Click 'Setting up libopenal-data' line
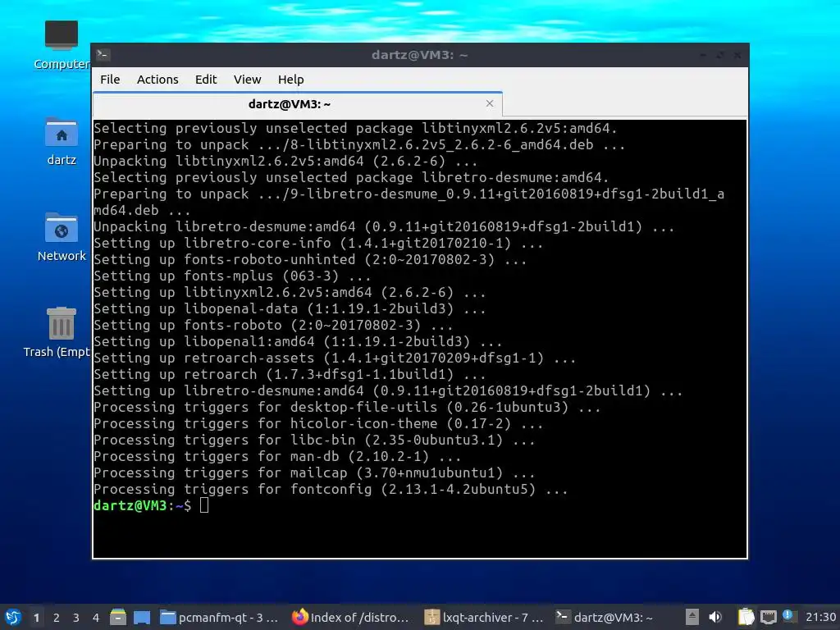Screen dimensions: 840x630 tap(290, 308)
